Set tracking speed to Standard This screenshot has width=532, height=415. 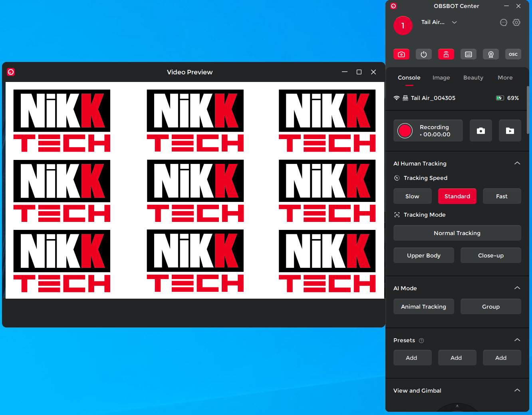click(457, 196)
